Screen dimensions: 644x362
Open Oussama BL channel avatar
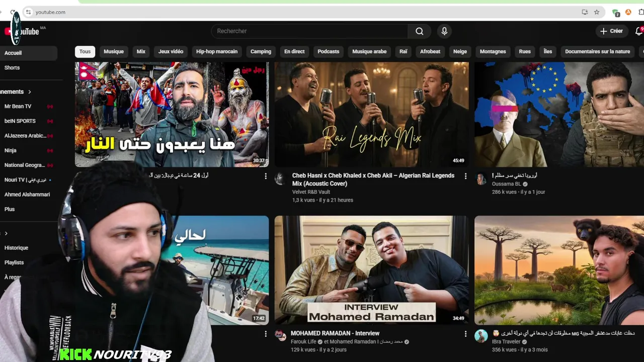[481, 179]
